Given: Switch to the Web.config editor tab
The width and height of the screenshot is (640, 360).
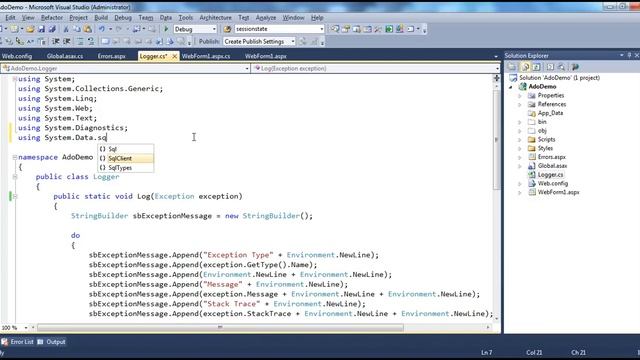Looking at the screenshot, I should (x=17, y=56).
